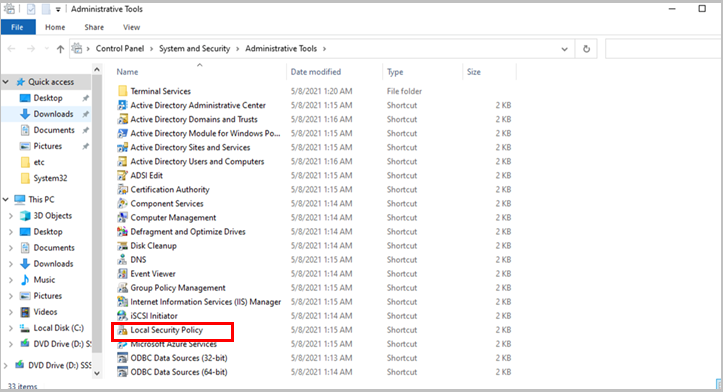Select Downloads under Quick access

[53, 114]
